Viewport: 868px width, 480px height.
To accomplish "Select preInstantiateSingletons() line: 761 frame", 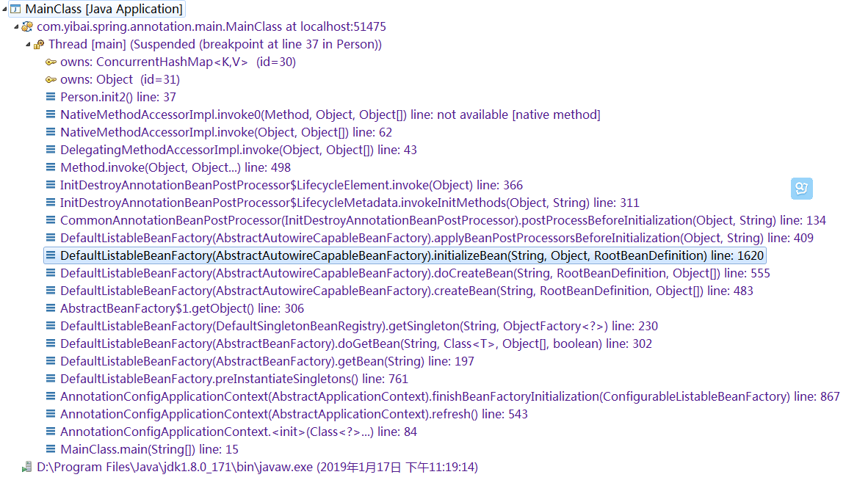I will pos(234,379).
